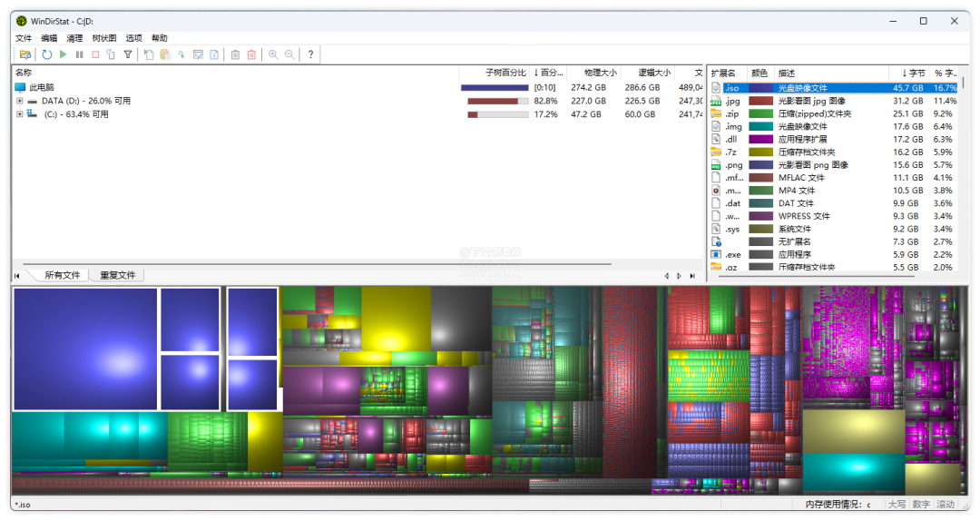Sort by the 字节 column header

tap(908, 74)
